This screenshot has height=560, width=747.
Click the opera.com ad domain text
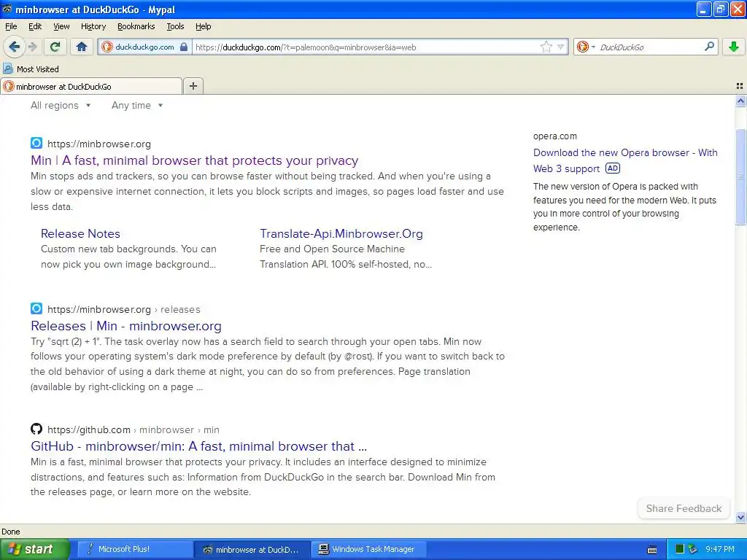point(555,136)
